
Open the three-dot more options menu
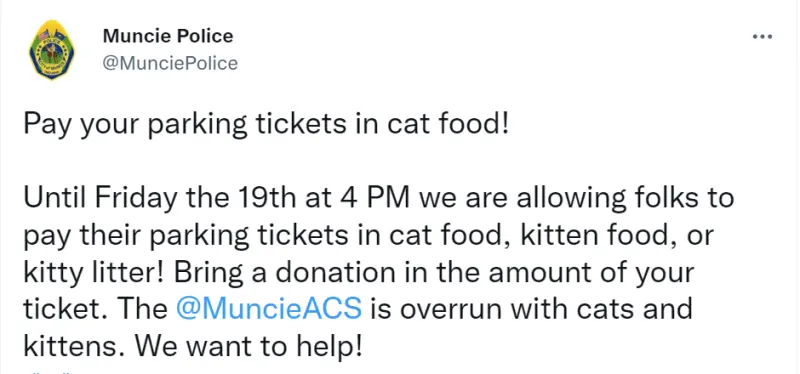click(x=763, y=36)
